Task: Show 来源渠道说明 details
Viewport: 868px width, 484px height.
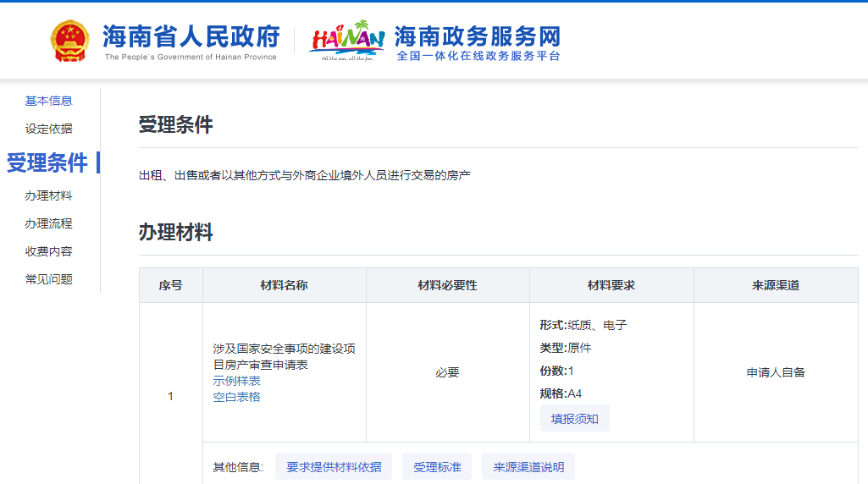Action: (528, 467)
